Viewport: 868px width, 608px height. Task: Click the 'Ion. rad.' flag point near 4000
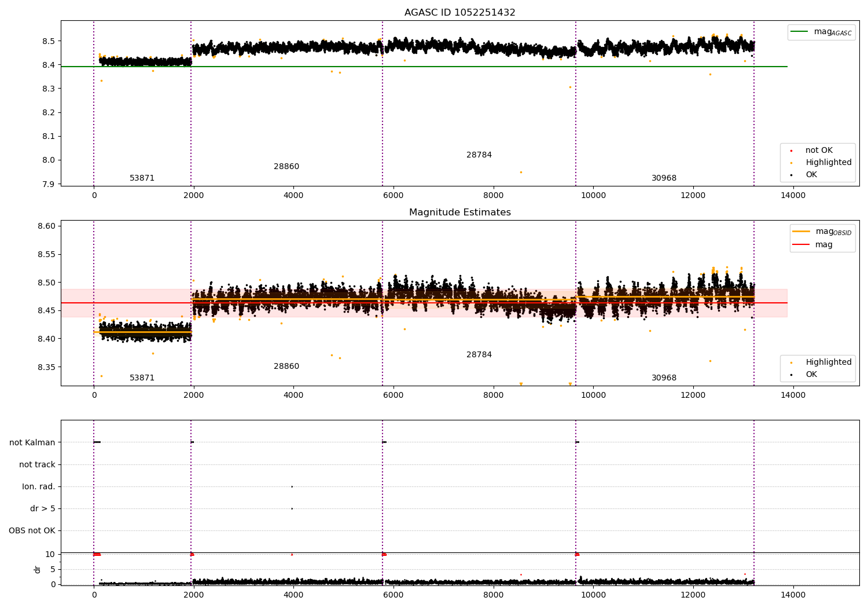click(x=292, y=486)
